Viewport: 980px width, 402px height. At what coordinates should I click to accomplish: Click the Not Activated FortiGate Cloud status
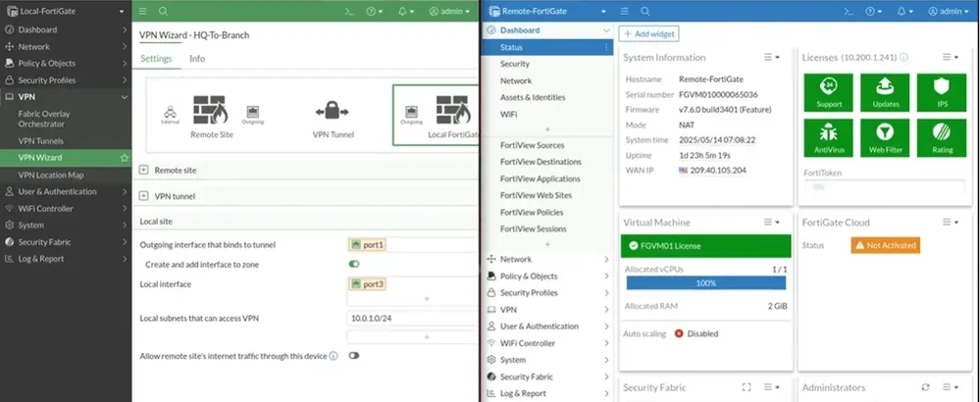coord(885,246)
